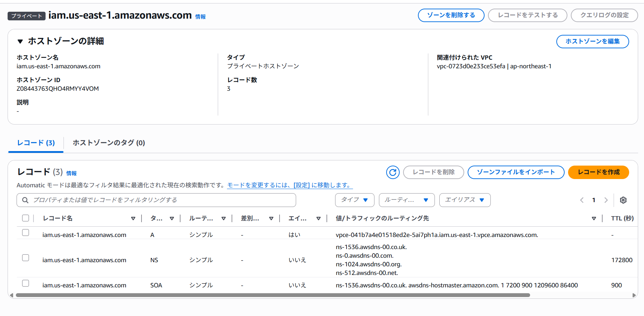Click ns-0.awsdns-00.com. value

pos(365,256)
